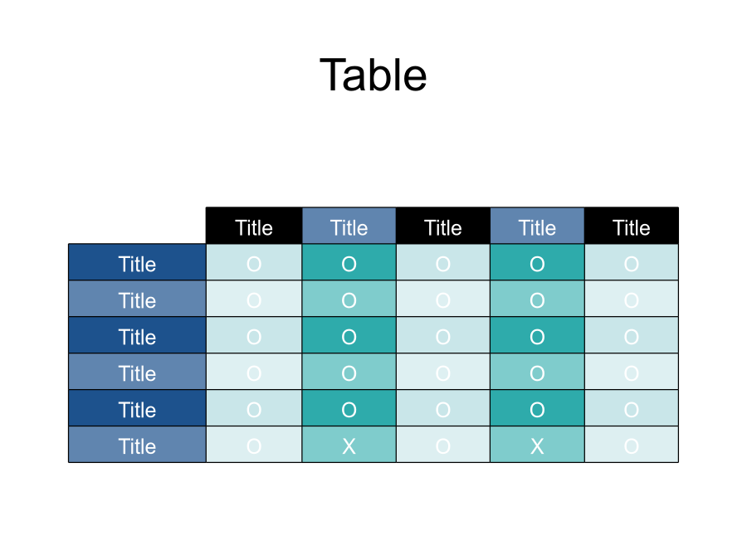
Task: Click the O cell in first row, first column
Action: point(254,263)
